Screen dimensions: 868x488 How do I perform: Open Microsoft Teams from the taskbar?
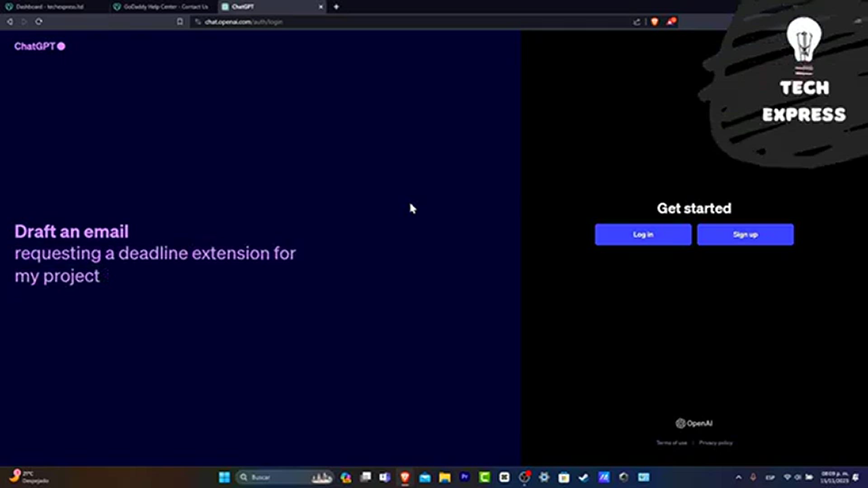[385, 477]
